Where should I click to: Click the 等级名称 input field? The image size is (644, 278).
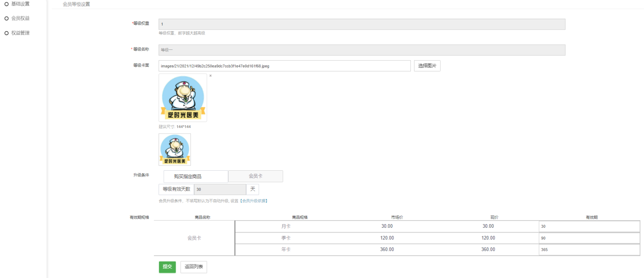(x=361, y=50)
